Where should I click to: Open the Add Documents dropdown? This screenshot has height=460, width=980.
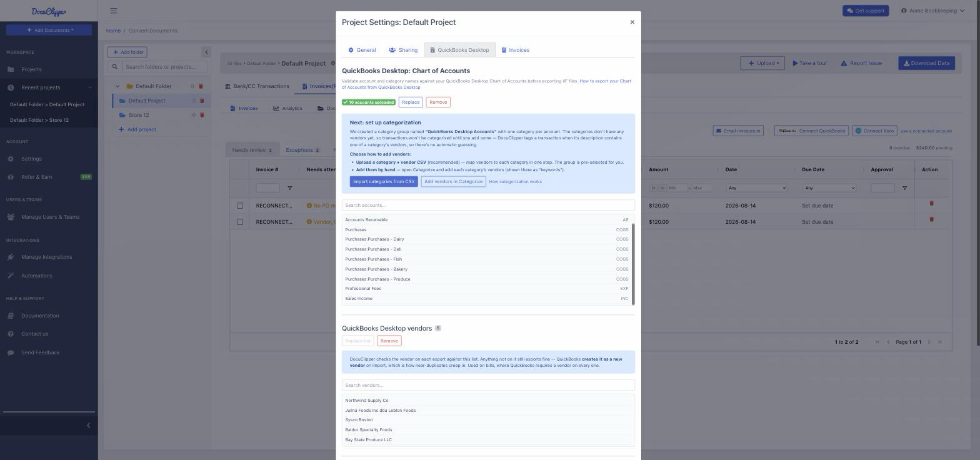49,30
